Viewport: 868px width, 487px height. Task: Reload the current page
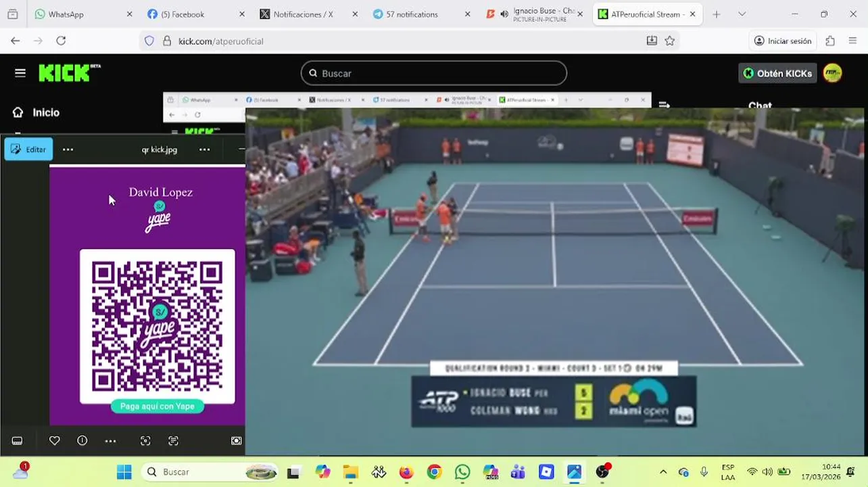tap(61, 41)
